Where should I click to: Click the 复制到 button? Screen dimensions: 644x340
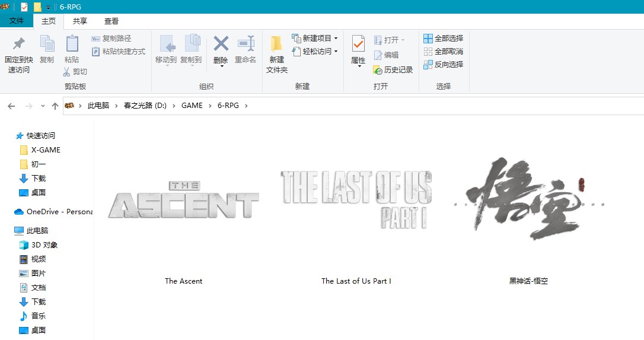[x=191, y=50]
